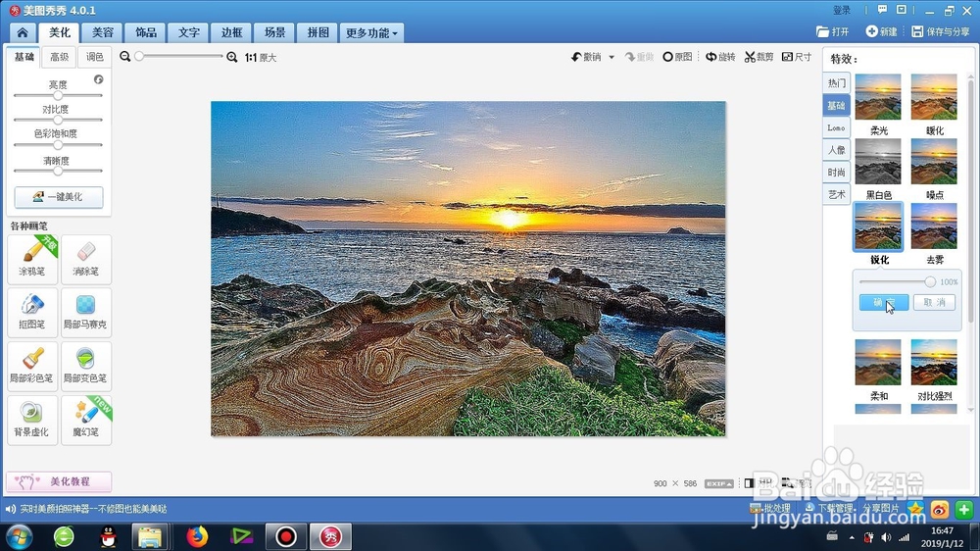Open the 场景 tab
Viewport: 980px width, 551px height.
coord(275,32)
